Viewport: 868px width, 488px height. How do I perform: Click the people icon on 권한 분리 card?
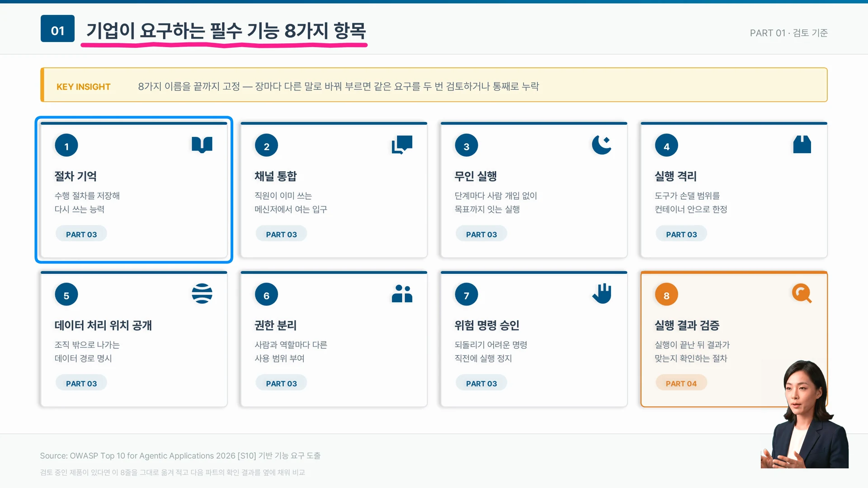coord(402,294)
